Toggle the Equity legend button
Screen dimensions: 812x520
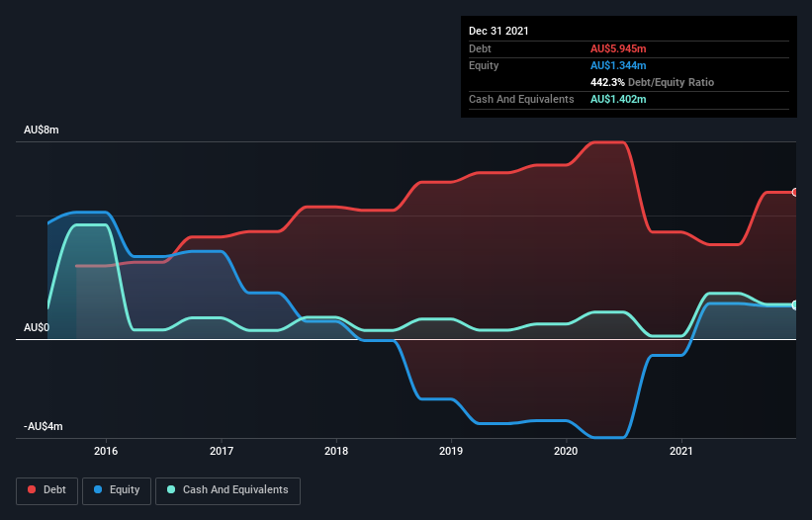(117, 490)
